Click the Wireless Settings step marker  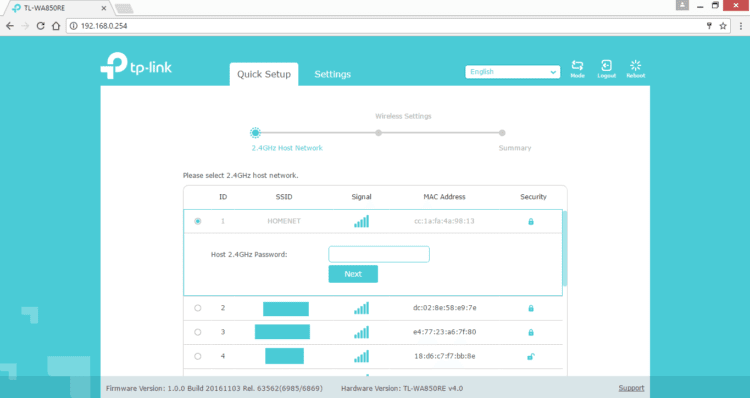378,133
